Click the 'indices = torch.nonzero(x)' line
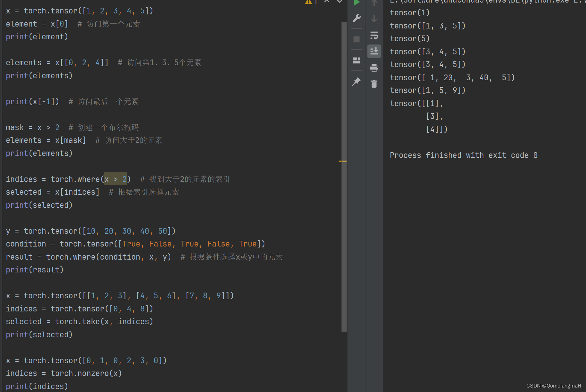 coord(64,373)
